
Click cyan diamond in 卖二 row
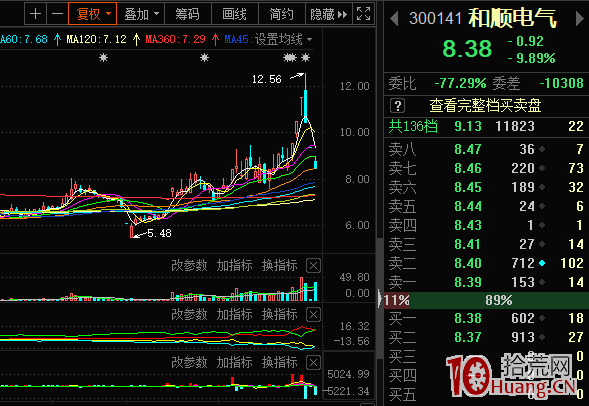tap(542, 263)
